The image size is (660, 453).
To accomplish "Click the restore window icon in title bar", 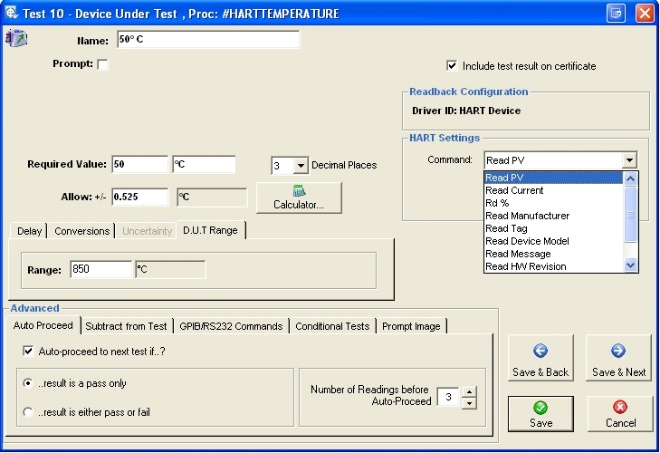I will pos(616,12).
